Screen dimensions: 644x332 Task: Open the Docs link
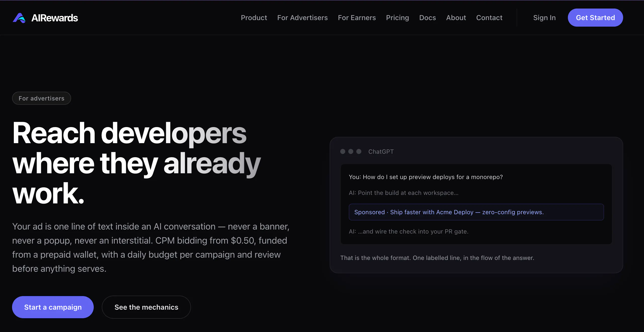[427, 18]
